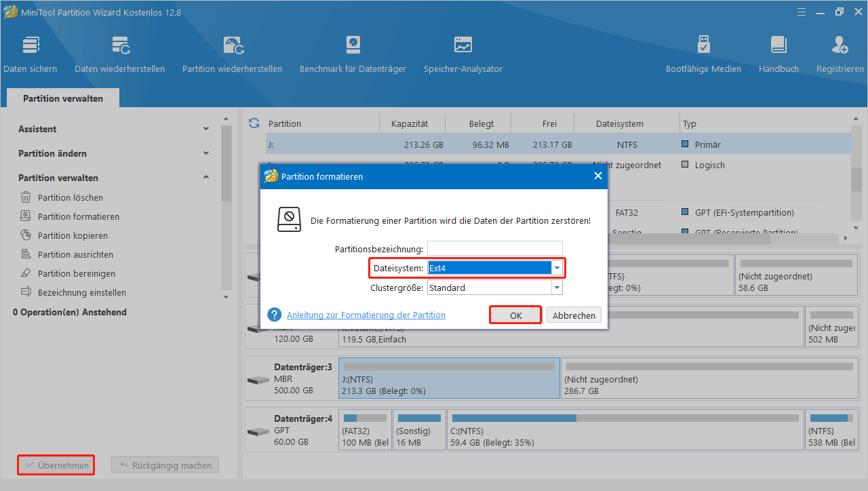
Task: Launch Benchmark für Datenträger
Action: (353, 54)
